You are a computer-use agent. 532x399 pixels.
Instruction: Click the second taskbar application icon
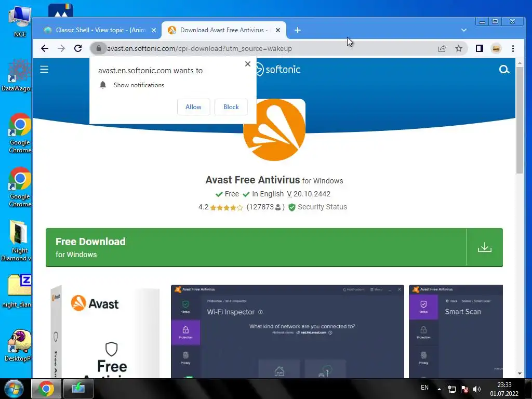coord(78,389)
